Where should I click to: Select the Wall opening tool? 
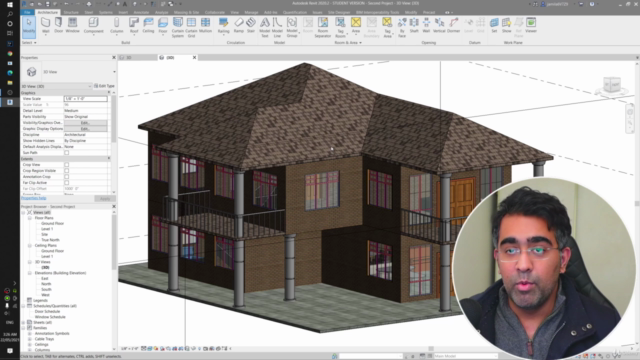pyautogui.click(x=426, y=26)
